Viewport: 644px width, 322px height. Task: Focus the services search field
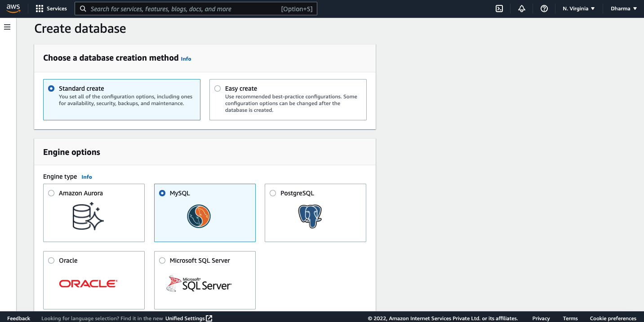click(x=196, y=9)
